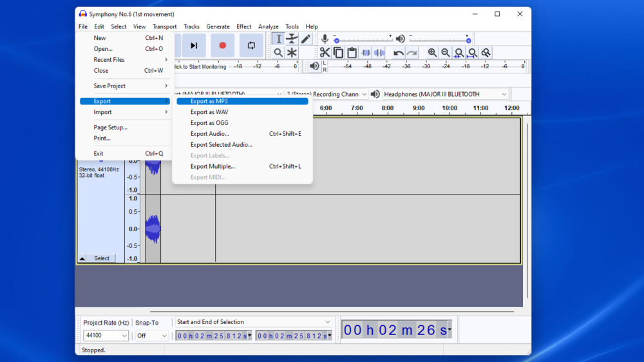This screenshot has width=644, height=362.
Task: Activate the Selection I-beam tool
Action: point(278,39)
